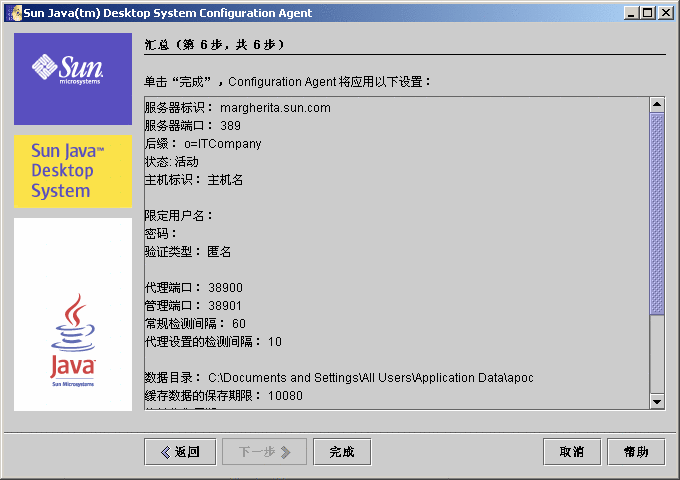Image resolution: width=680 pixels, height=480 pixels.
Task: Click the Sun Java Desktop System banner
Action: pyautogui.click(x=73, y=171)
